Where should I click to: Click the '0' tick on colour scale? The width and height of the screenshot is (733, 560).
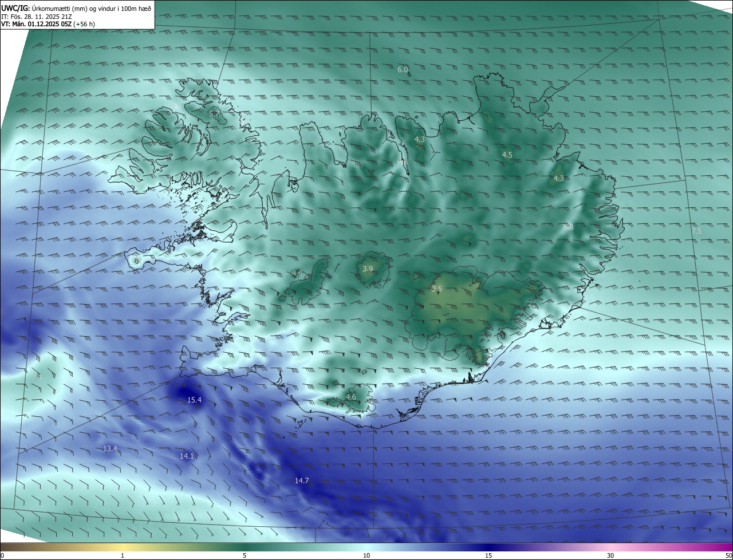2,555
